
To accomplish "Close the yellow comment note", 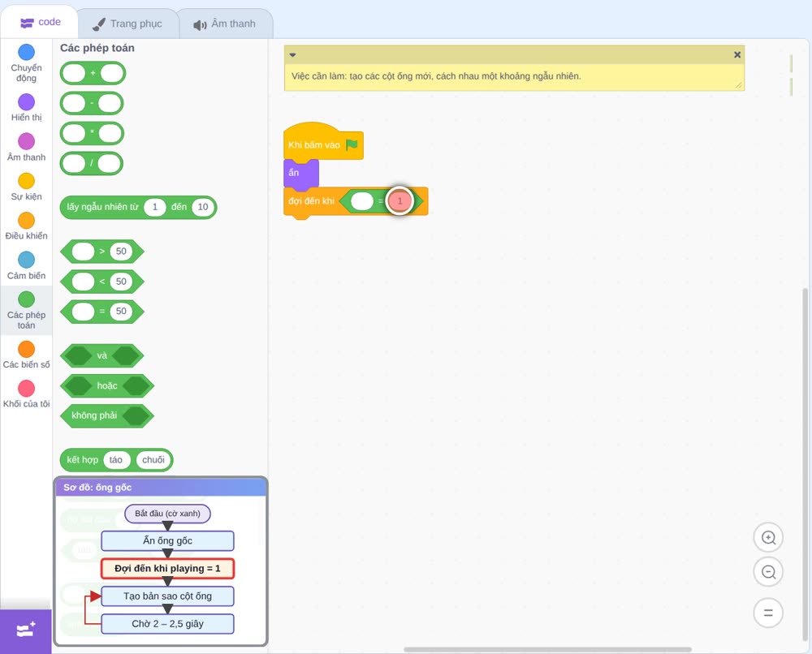I will tap(737, 55).
